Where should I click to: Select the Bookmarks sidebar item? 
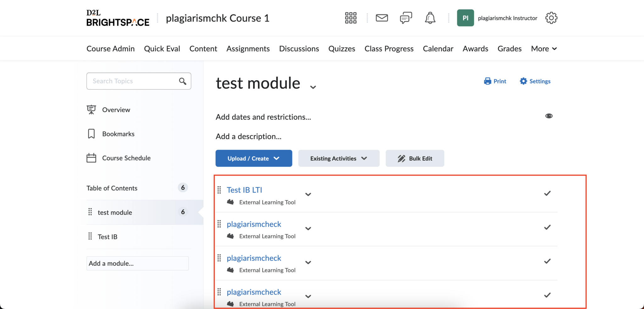pyautogui.click(x=118, y=133)
